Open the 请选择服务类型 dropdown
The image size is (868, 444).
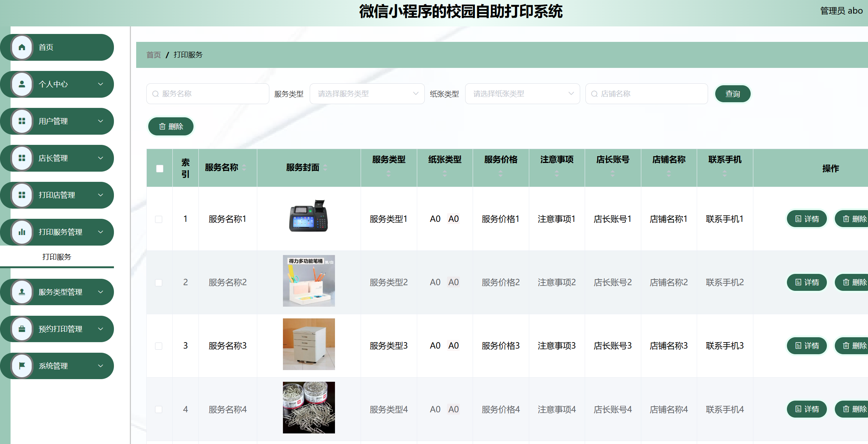pyautogui.click(x=367, y=94)
